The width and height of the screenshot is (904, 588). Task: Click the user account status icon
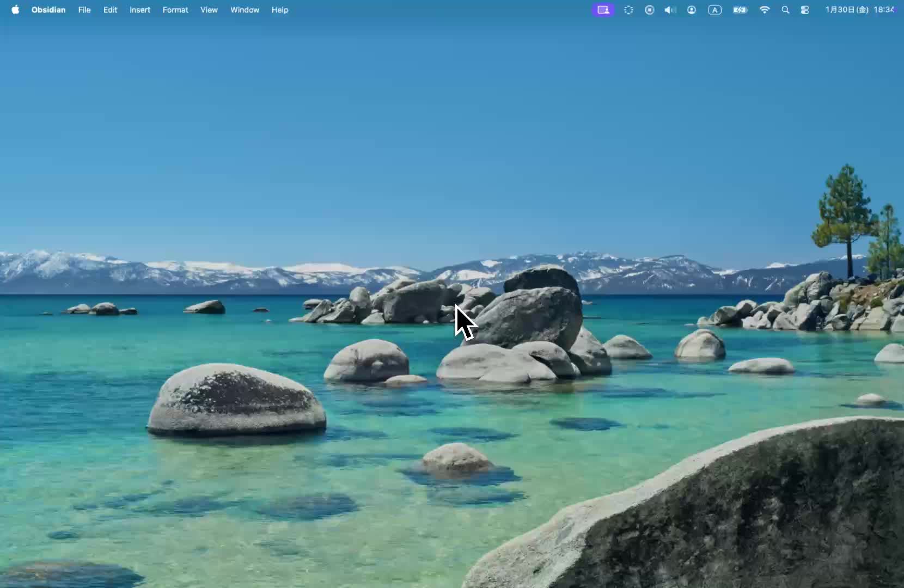[x=692, y=10]
